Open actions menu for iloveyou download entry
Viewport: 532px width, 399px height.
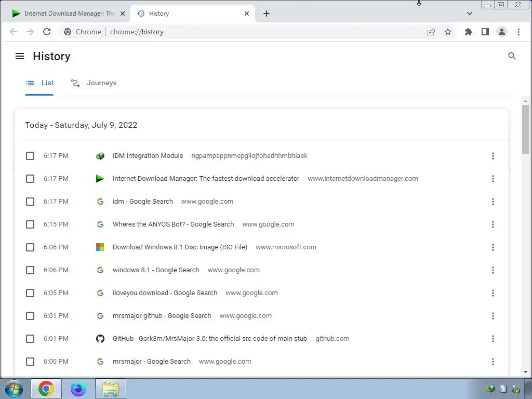tap(493, 293)
